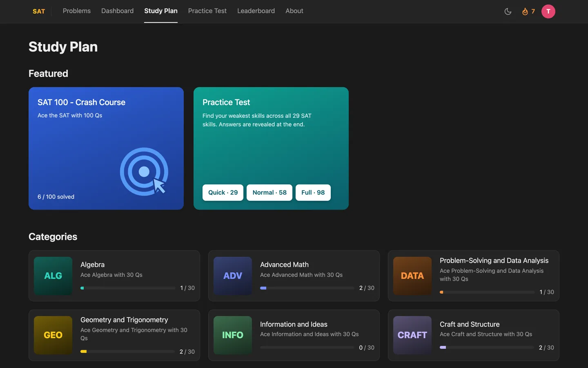Viewport: 588px width, 368px height.
Task: Click the Craft and Structure title
Action: coord(470,324)
